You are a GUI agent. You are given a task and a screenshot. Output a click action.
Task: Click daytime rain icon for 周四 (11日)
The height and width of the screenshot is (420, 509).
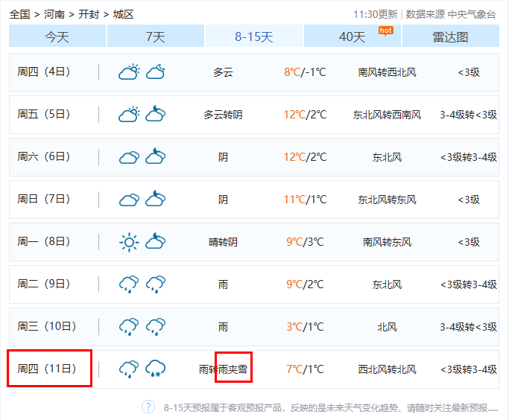tap(129, 369)
